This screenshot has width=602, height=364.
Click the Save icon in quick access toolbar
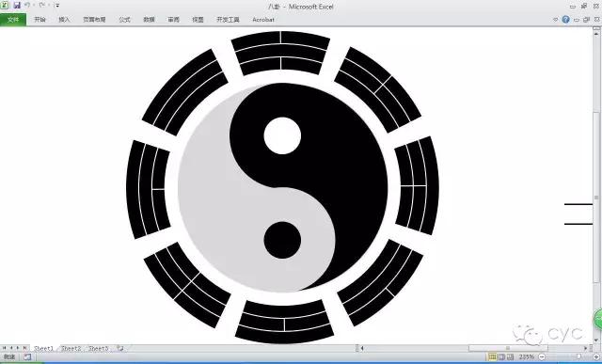tap(17, 6)
